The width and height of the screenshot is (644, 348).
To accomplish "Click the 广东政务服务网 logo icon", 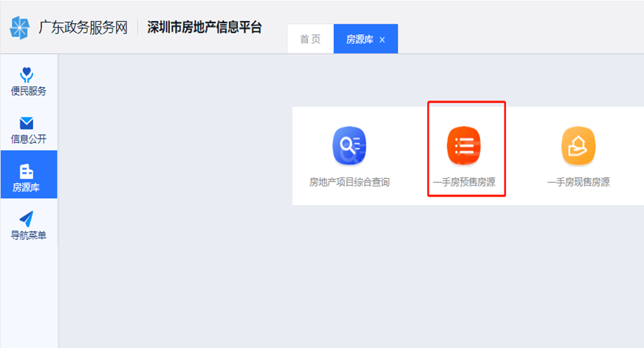I will 19,28.
